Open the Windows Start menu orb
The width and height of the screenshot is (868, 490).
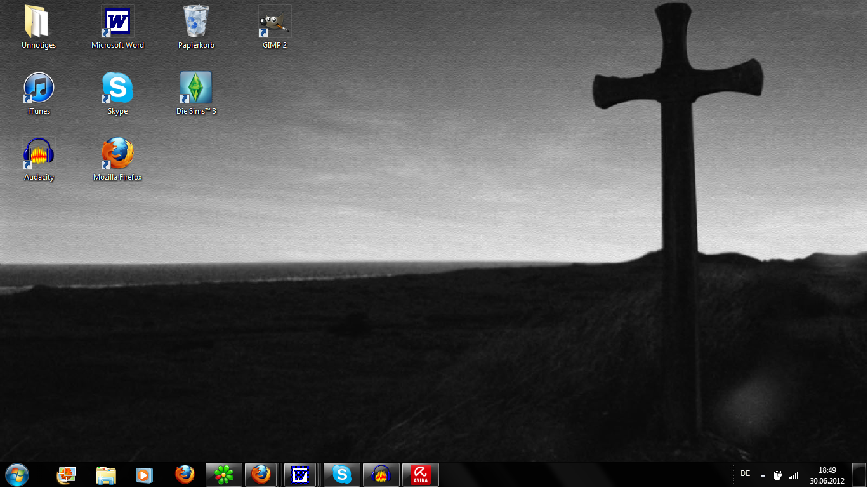pyautogui.click(x=17, y=474)
